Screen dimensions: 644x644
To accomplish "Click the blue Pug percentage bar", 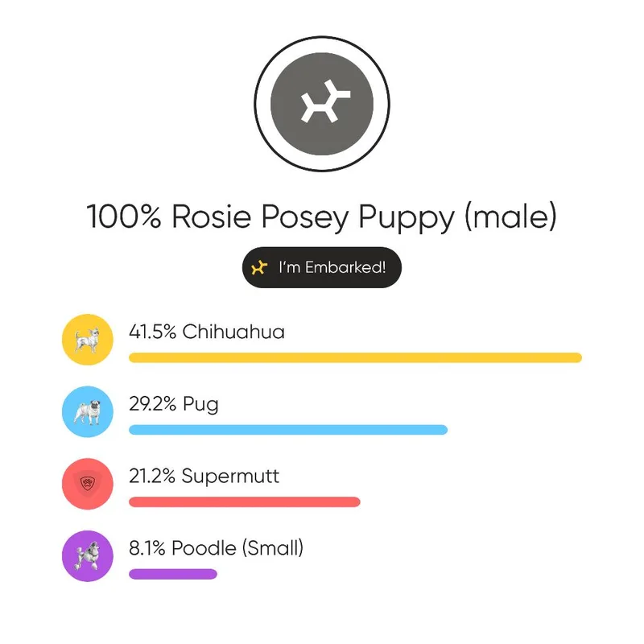I will pyautogui.click(x=288, y=430).
